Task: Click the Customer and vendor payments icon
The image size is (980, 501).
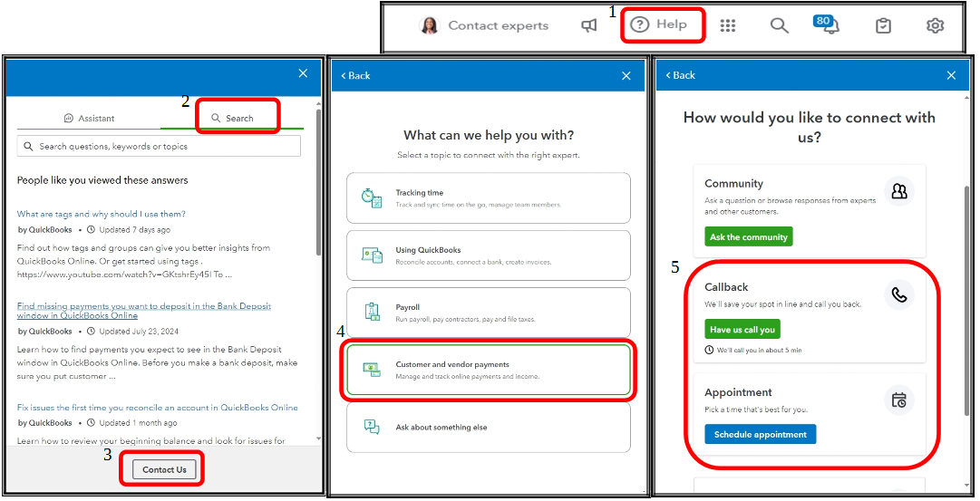Action: pos(372,370)
